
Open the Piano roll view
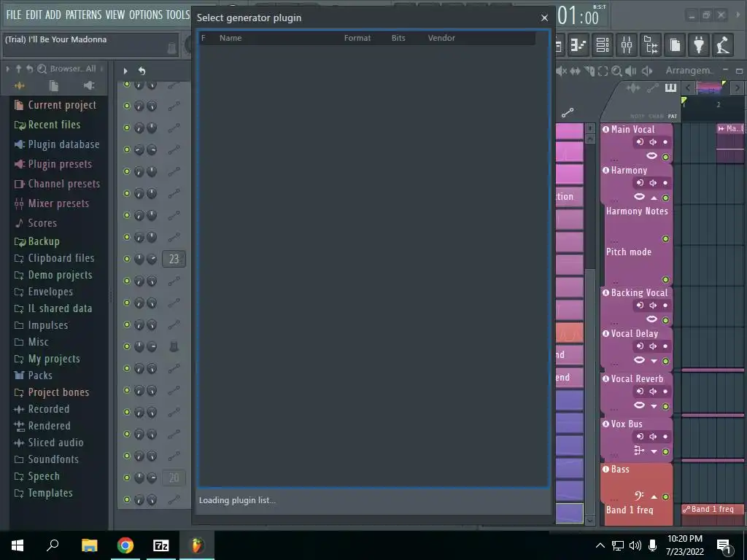(x=578, y=44)
